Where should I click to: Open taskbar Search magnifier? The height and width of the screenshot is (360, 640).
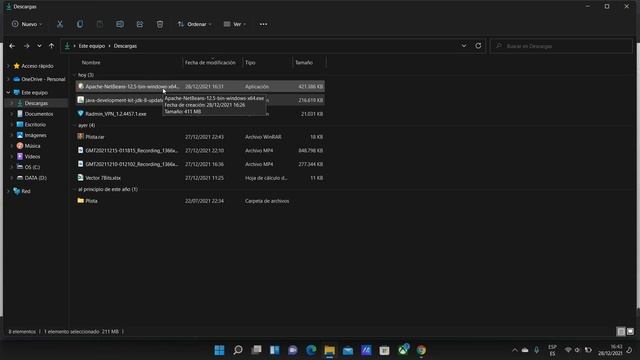pyautogui.click(x=238, y=350)
